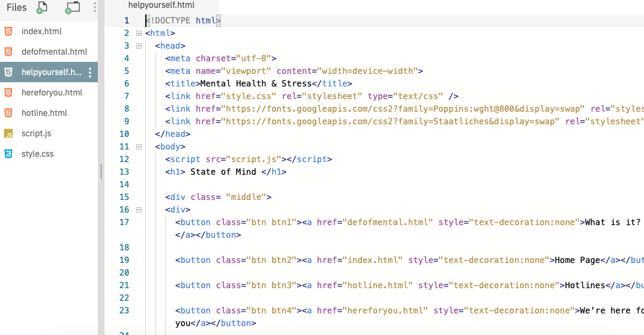Open the Files panel options menu

(94, 7)
